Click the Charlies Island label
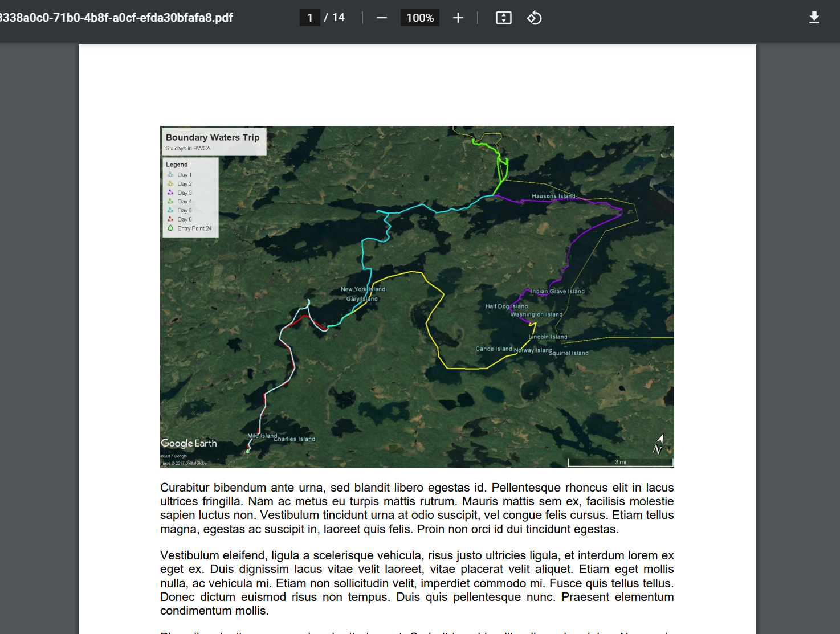This screenshot has width=840, height=634. click(x=294, y=439)
